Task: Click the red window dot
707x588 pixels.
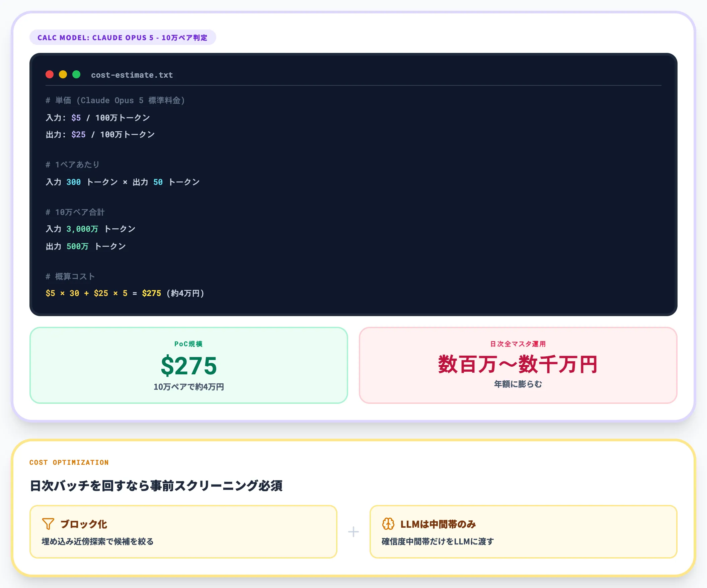Action: (50, 74)
